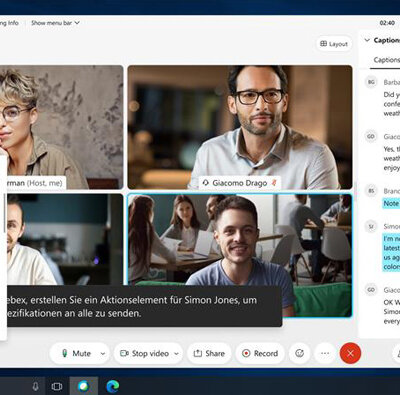
Task: Open Task View in the taskbar
Action: pos(57,386)
